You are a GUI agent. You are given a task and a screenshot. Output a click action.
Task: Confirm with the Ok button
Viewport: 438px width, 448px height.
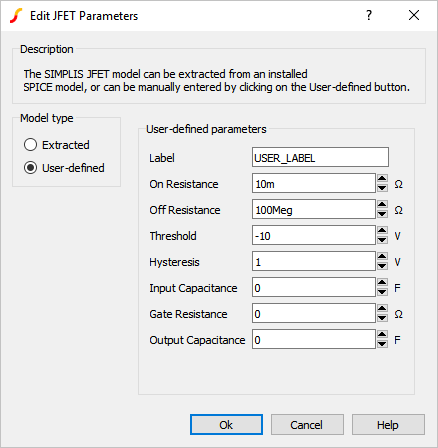(x=226, y=425)
